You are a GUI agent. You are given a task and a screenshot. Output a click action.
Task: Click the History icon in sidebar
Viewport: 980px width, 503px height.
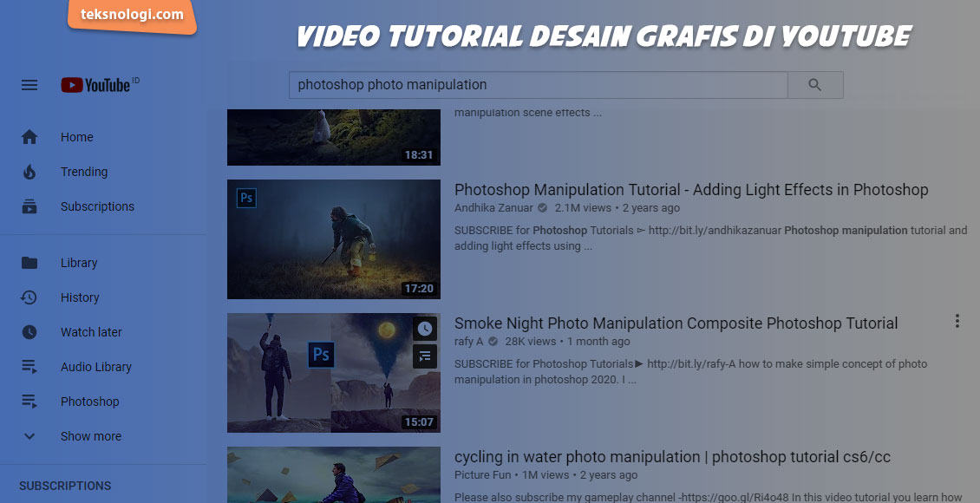click(x=29, y=297)
